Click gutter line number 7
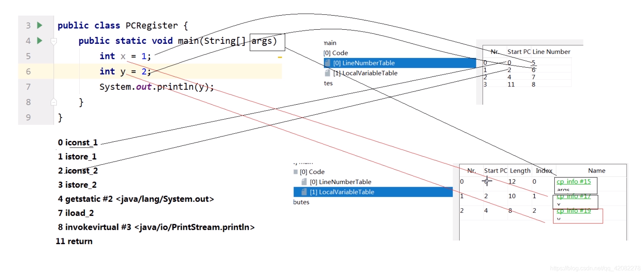 click(x=28, y=87)
